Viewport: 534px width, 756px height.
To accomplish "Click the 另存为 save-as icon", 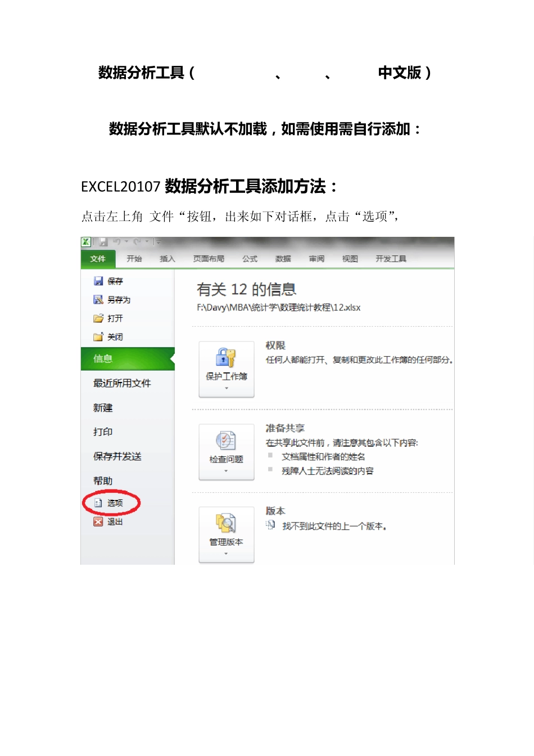I will pyautogui.click(x=98, y=299).
